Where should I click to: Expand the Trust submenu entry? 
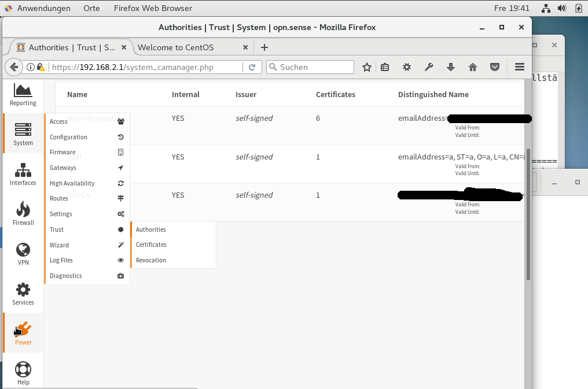[x=87, y=229]
